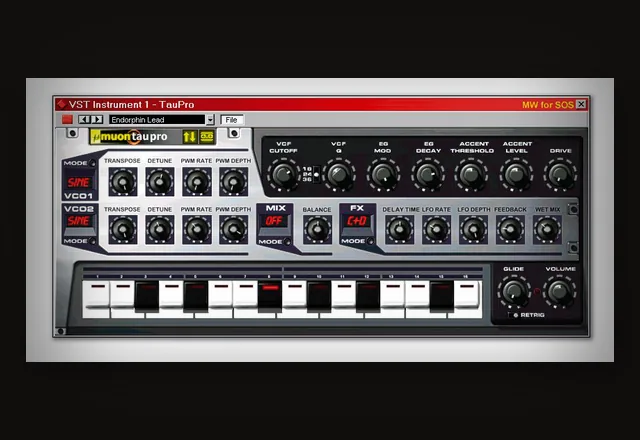Open the File menu
This screenshot has height=440, width=640.
231,120
